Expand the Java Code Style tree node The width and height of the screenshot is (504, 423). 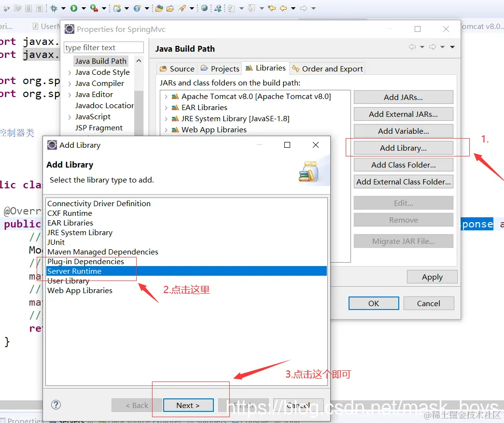70,72
